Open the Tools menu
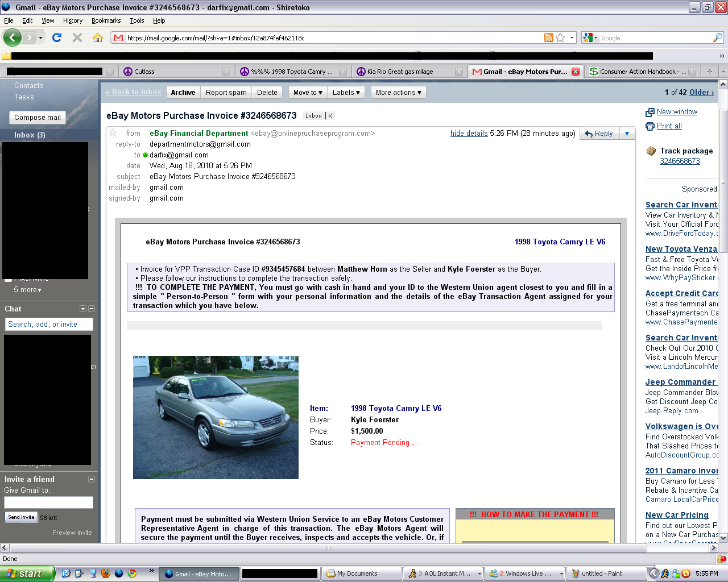The image size is (728, 582). (x=136, y=20)
